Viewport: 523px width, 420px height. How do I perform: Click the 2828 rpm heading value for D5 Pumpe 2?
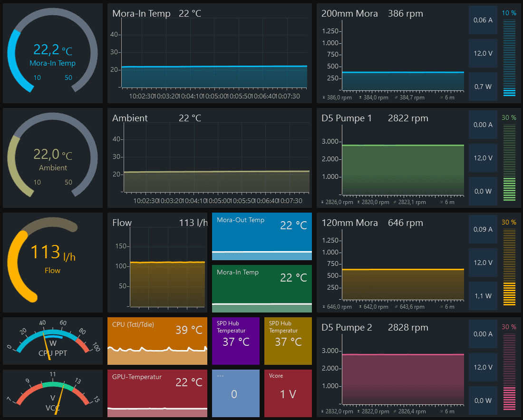tap(408, 328)
